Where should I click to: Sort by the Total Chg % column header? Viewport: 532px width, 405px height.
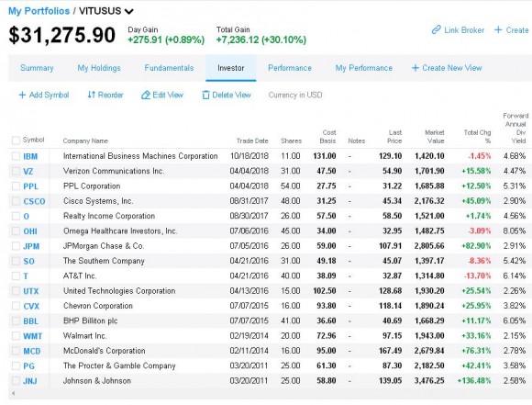(x=477, y=137)
